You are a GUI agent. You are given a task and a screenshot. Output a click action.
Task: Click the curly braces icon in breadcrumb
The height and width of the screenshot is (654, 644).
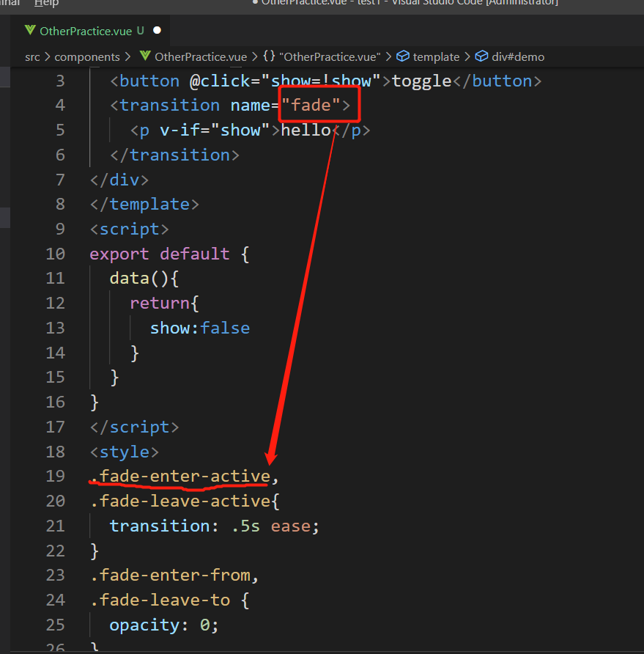click(x=270, y=56)
